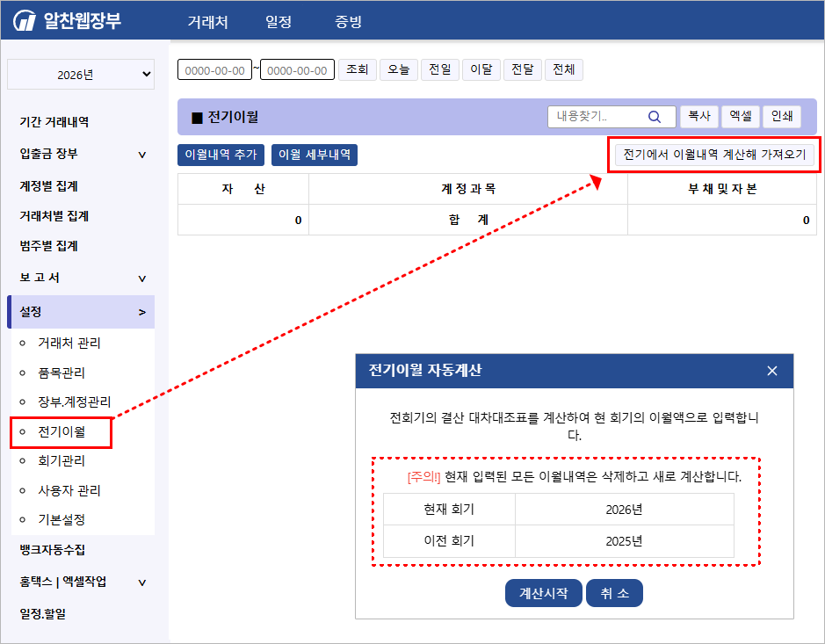Select 거래처 관리 submenu
The image size is (825, 644).
click(69, 343)
